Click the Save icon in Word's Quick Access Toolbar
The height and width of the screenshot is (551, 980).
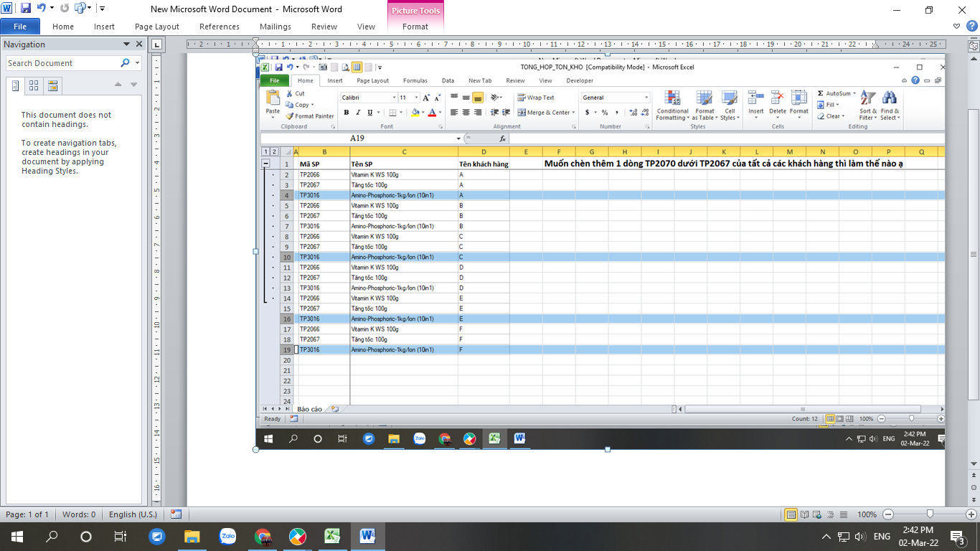[26, 9]
